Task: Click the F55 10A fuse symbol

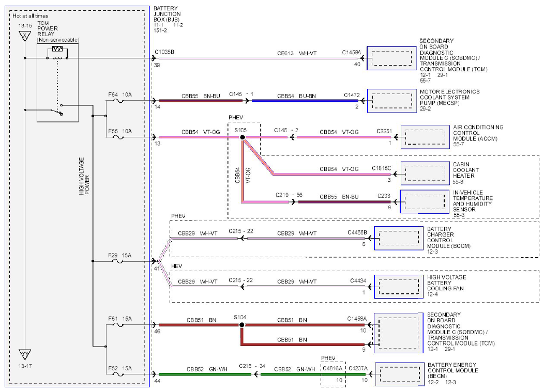Action: 118,137
